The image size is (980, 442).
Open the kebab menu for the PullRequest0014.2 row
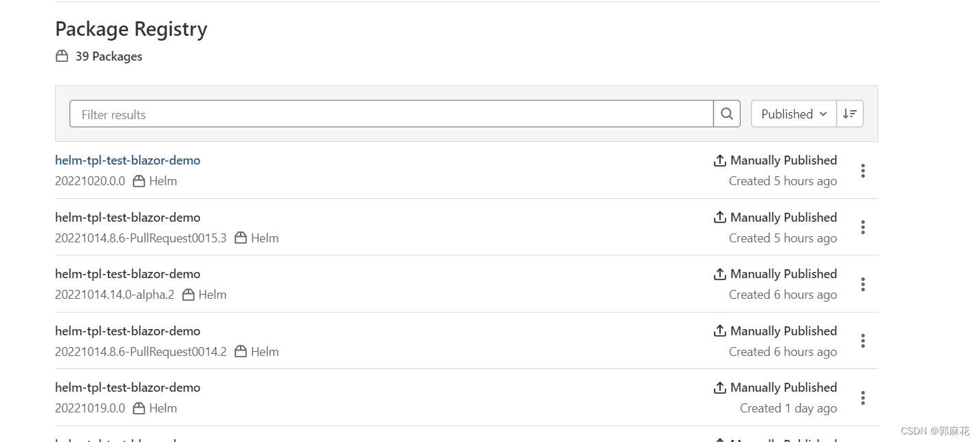click(862, 340)
